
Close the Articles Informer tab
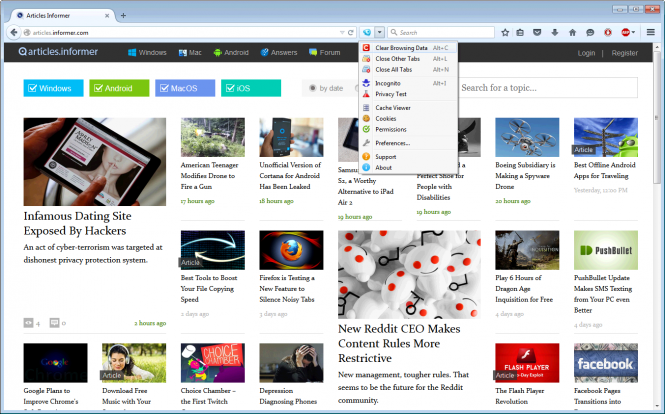pyautogui.click(x=107, y=16)
